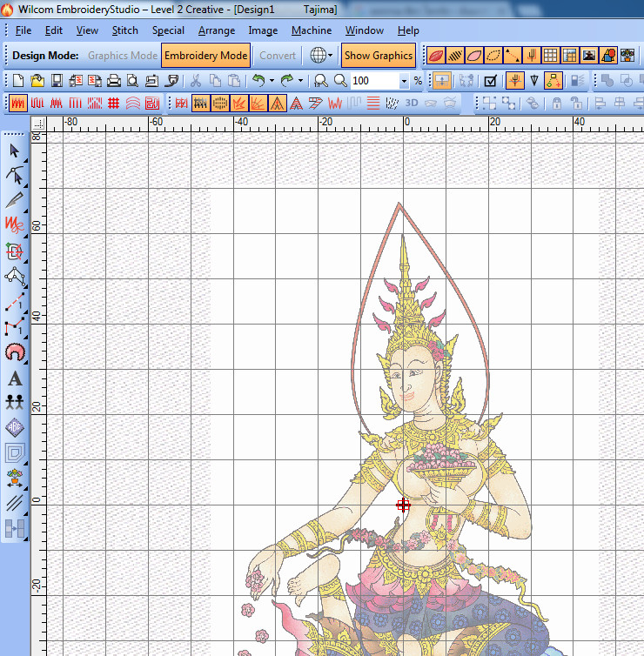Open the Machine menu
This screenshot has width=644, height=656.
pos(312,30)
